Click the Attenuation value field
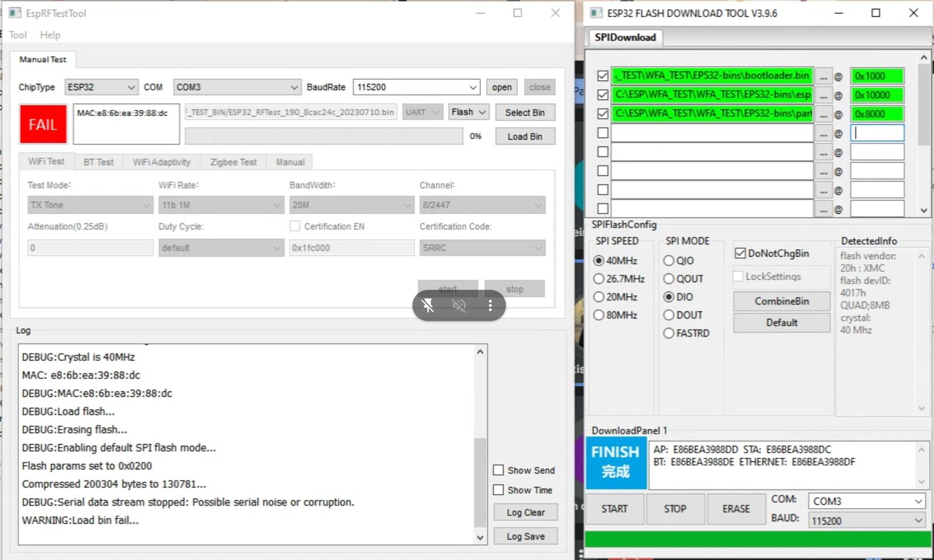Image resolution: width=934 pixels, height=560 pixels. (x=90, y=248)
